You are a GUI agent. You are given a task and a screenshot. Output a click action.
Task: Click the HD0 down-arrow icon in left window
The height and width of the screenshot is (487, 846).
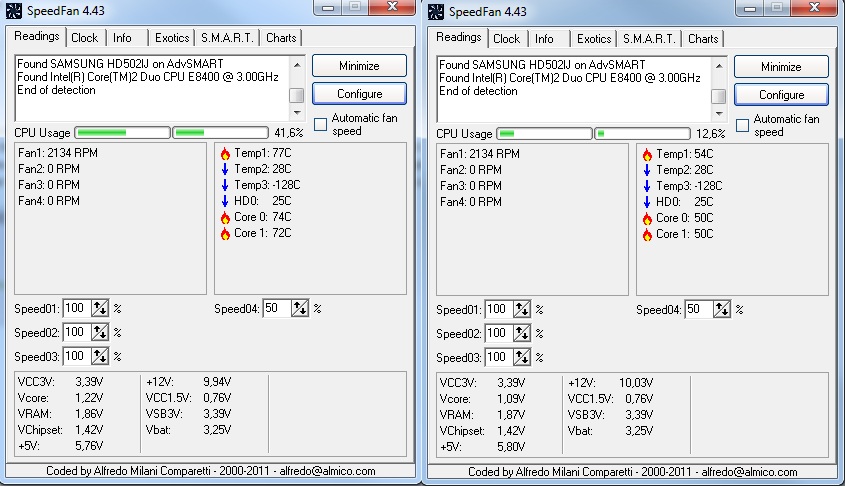pyautogui.click(x=225, y=201)
